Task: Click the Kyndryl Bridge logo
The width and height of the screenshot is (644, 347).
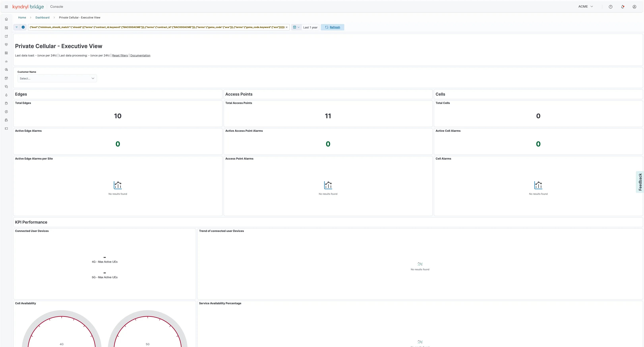Action: pyautogui.click(x=28, y=7)
